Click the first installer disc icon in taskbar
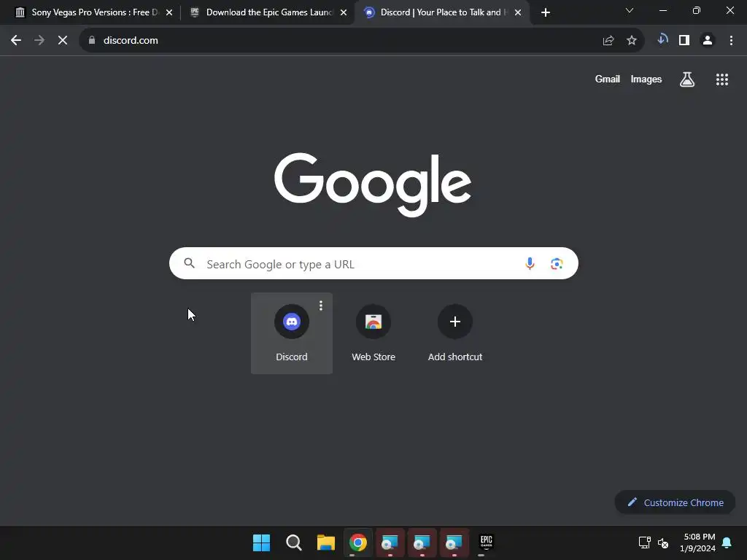The image size is (747, 560). 390,542
